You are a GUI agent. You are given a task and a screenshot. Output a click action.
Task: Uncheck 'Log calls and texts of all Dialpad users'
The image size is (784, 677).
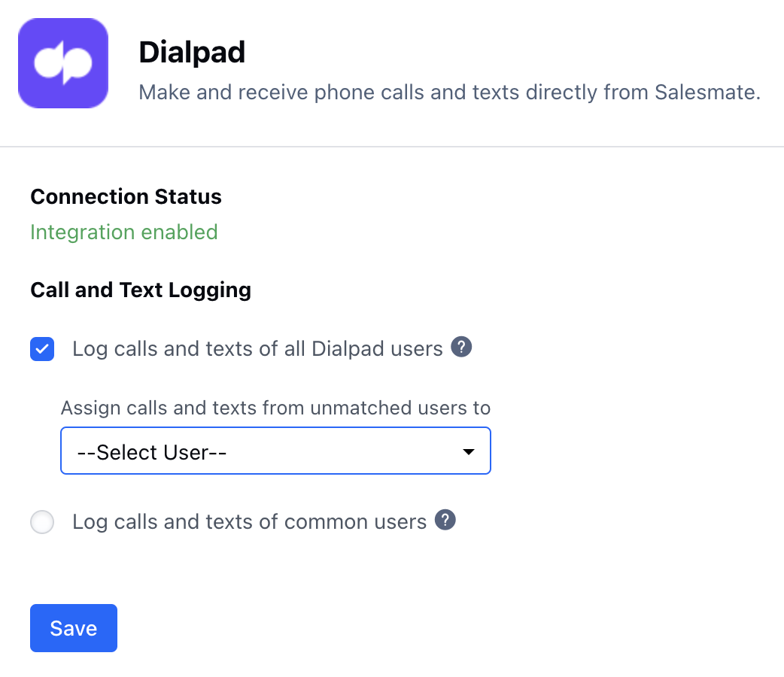pyautogui.click(x=42, y=349)
